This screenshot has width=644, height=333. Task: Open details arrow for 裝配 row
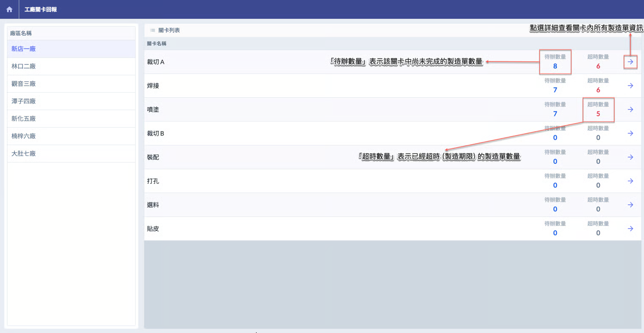pyautogui.click(x=630, y=157)
